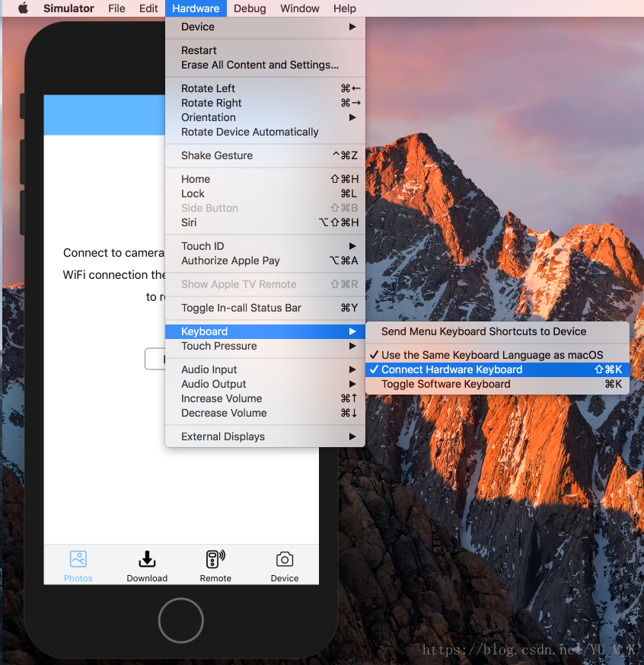Expand the Audio Input submenu

click(265, 369)
